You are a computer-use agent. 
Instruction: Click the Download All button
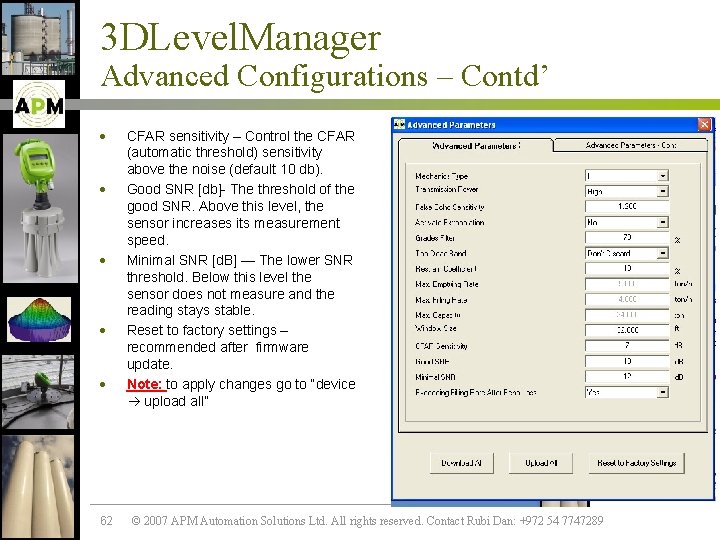click(461, 463)
